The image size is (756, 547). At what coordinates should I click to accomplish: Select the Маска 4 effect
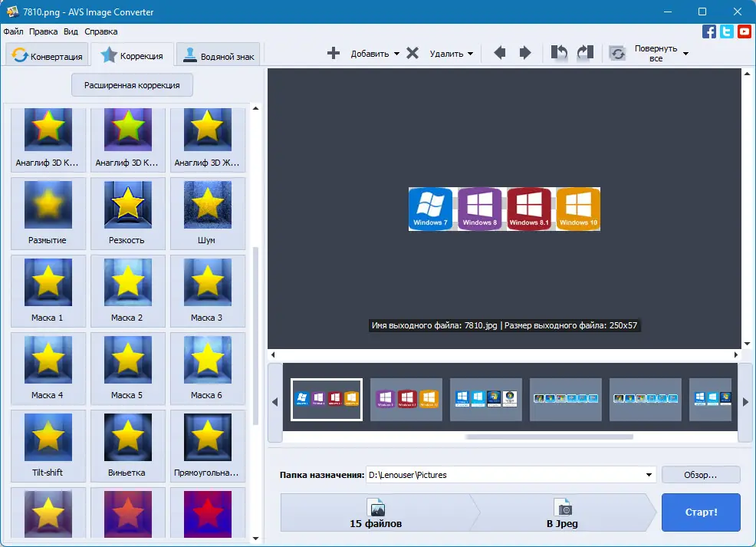point(48,368)
